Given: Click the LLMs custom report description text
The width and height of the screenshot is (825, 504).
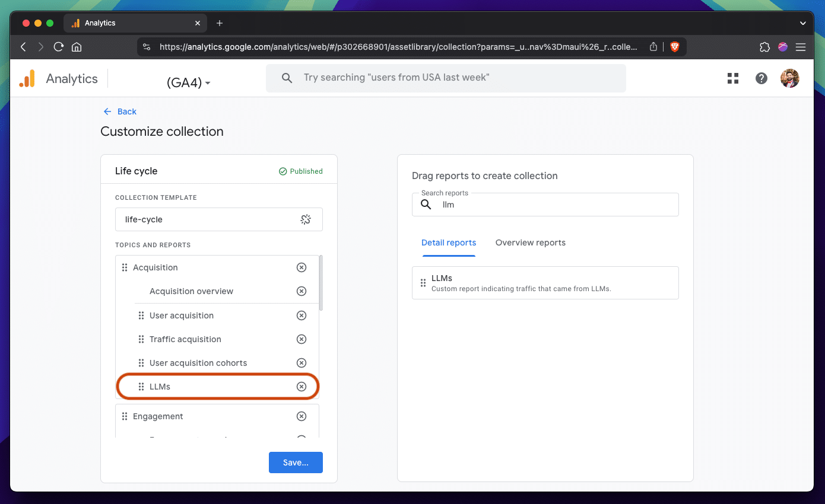Looking at the screenshot, I should click(521, 289).
